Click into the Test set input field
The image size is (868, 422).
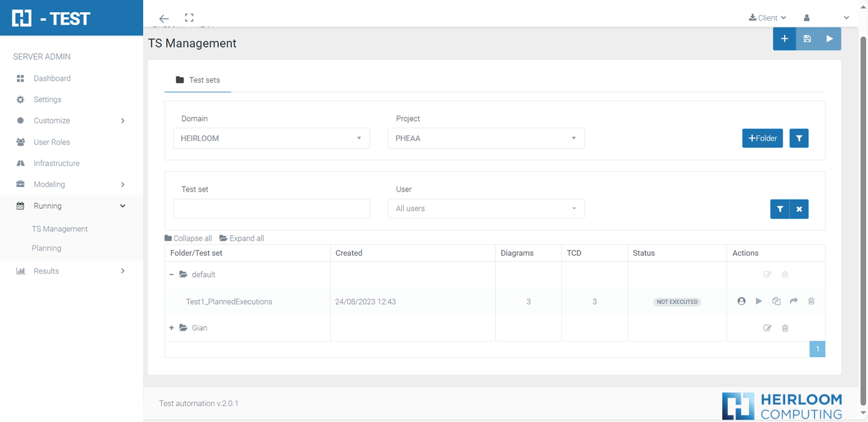tap(271, 208)
